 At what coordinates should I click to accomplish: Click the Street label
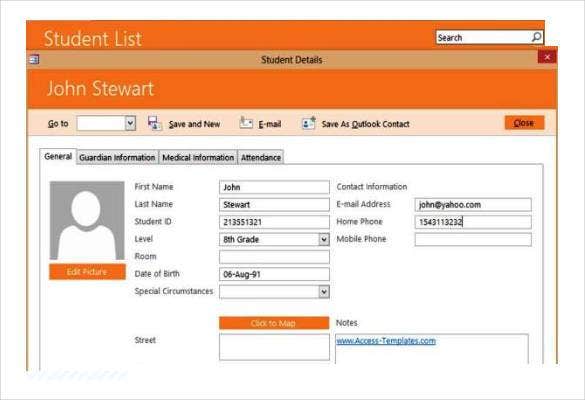pyautogui.click(x=145, y=340)
